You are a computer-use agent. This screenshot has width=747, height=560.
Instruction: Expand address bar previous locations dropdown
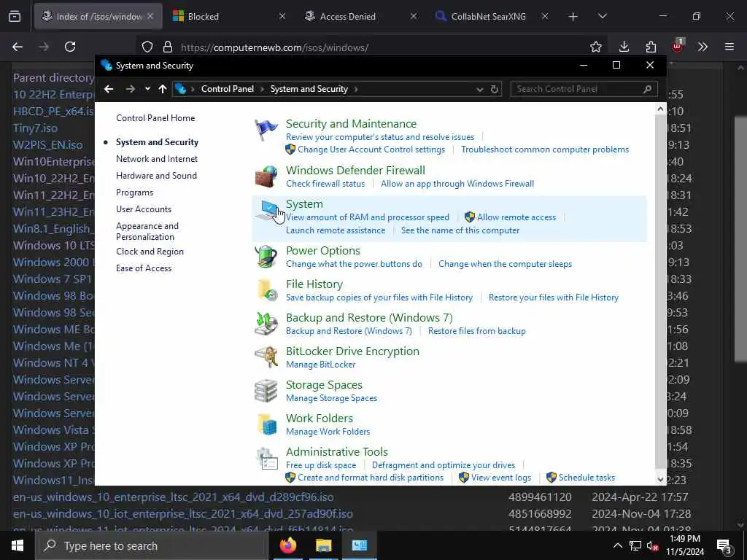coord(480,89)
